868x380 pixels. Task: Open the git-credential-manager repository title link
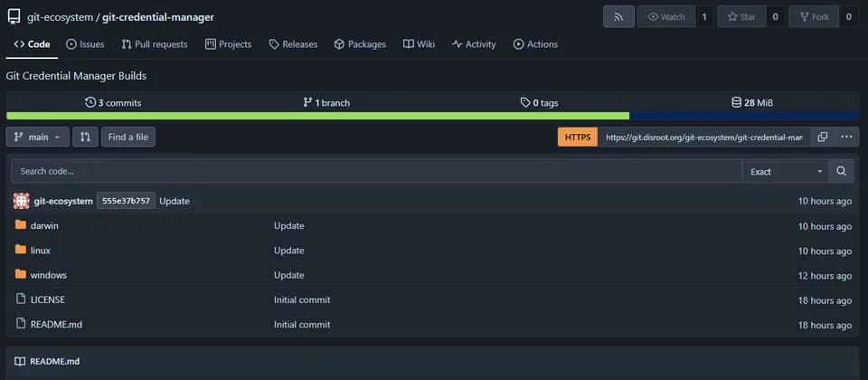point(158,17)
